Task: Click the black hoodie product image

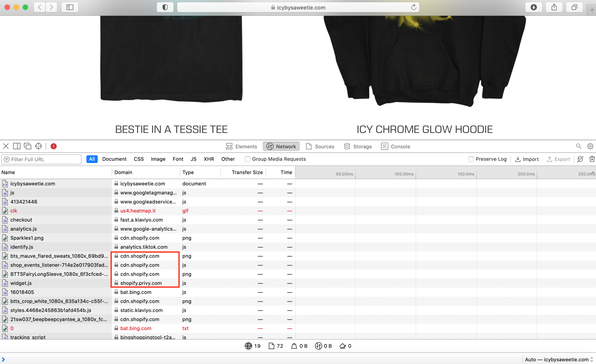Action: point(425,61)
